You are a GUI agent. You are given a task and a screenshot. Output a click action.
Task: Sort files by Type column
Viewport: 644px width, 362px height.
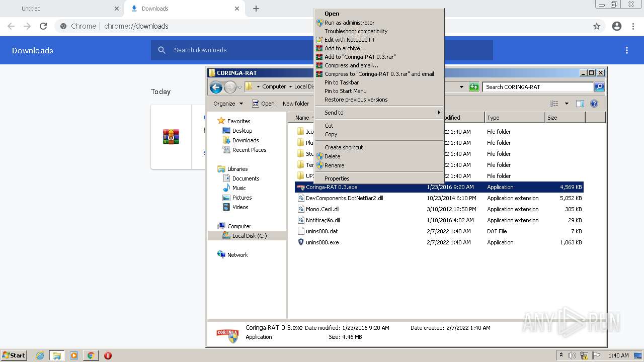(515, 118)
